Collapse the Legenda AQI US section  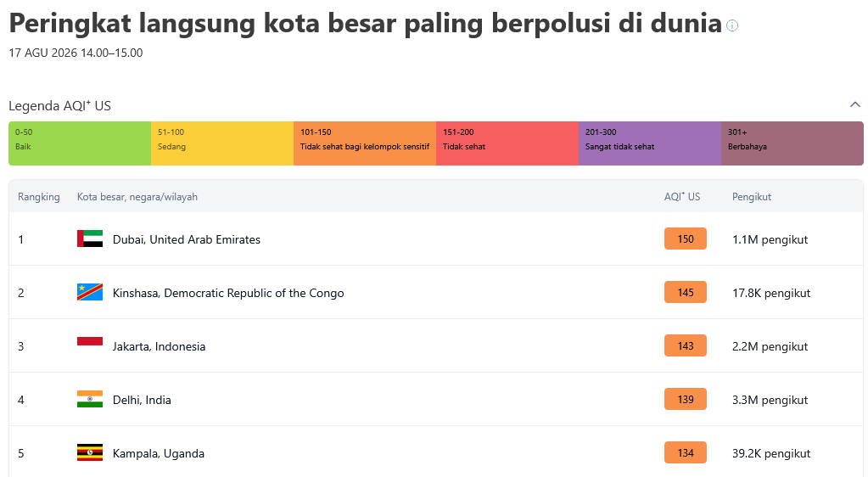pyautogui.click(x=854, y=104)
